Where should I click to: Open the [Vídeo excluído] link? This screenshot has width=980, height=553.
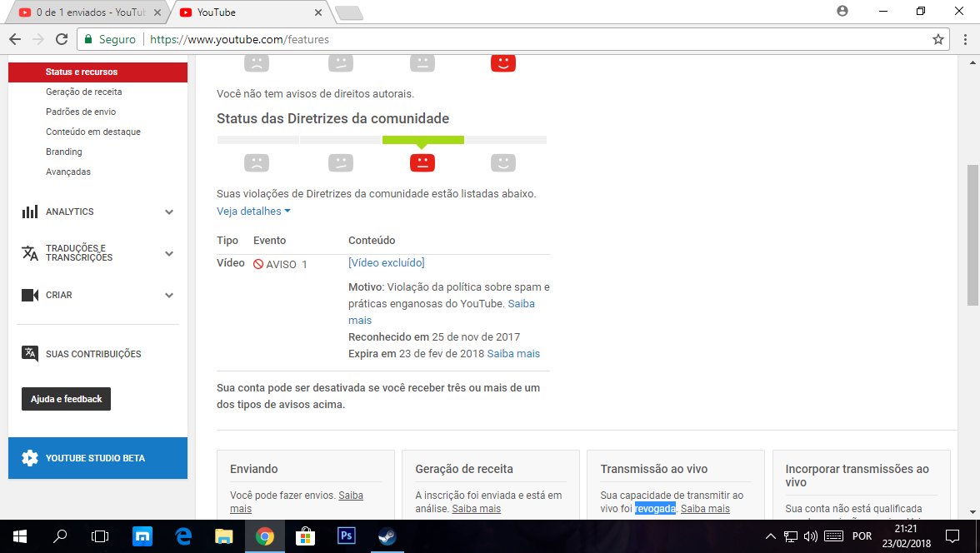pyautogui.click(x=387, y=263)
